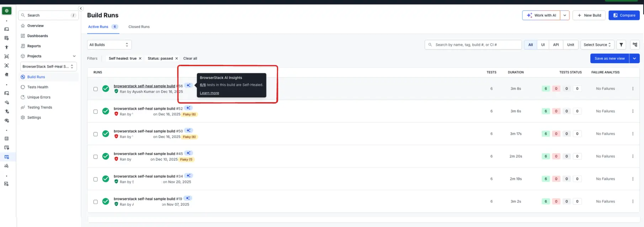Click the New Build button
This screenshot has width=644, height=227.
[589, 15]
